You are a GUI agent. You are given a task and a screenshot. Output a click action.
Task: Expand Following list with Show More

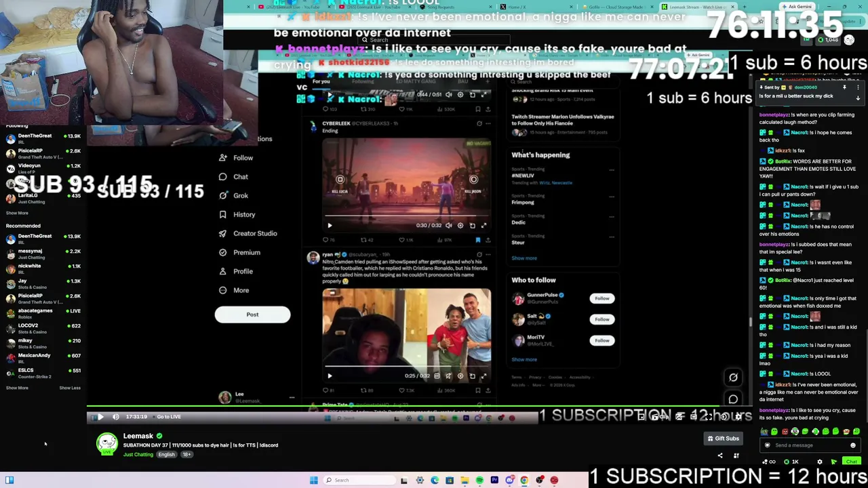point(17,213)
